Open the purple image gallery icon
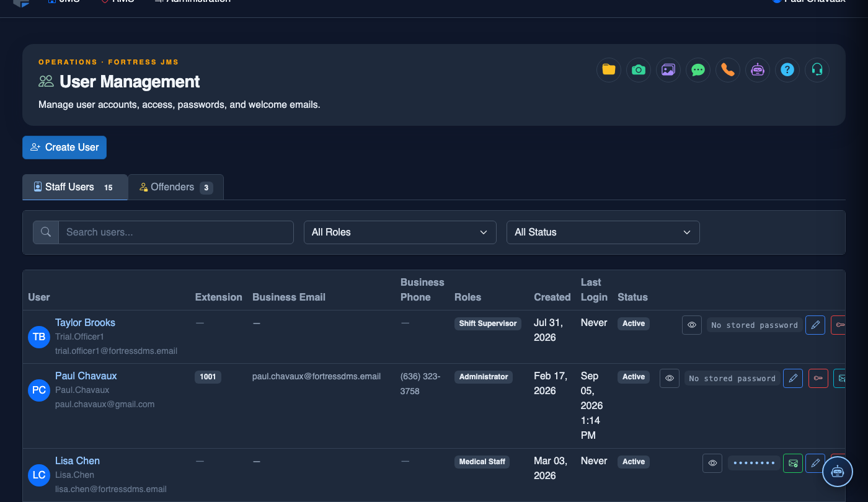The image size is (868, 502). [x=668, y=70]
